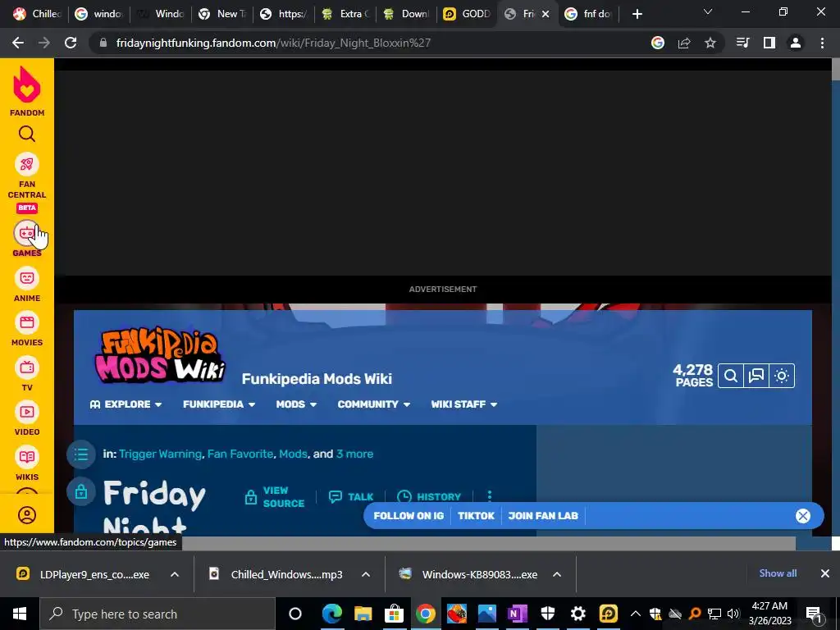
Task: Toggle light/dark theme sun icon
Action: tap(782, 376)
